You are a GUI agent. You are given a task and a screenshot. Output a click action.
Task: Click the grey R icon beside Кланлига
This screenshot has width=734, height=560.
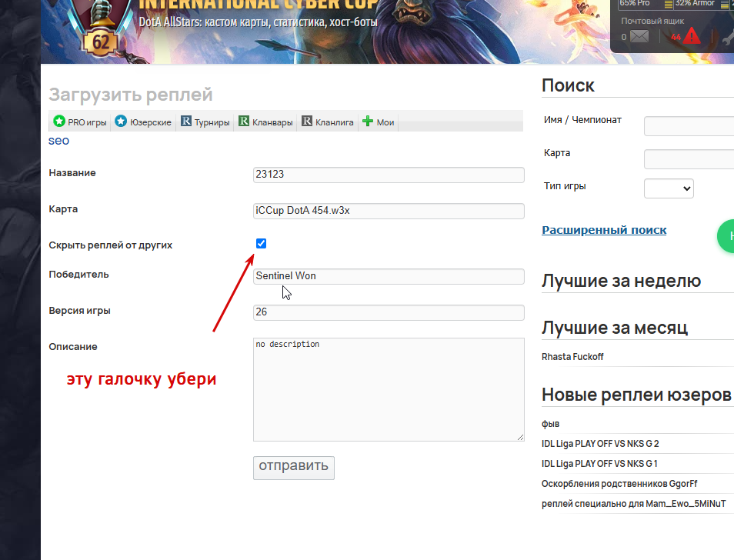pos(307,122)
